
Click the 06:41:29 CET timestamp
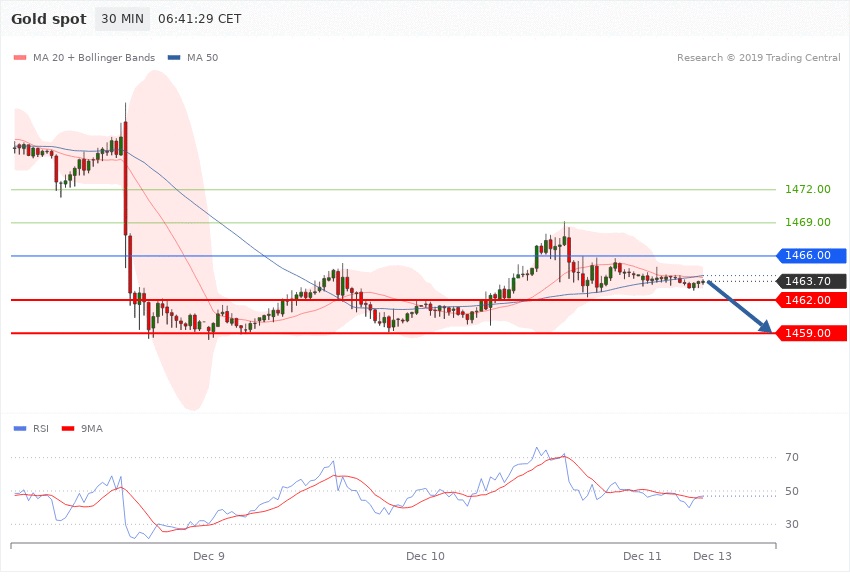(x=199, y=19)
